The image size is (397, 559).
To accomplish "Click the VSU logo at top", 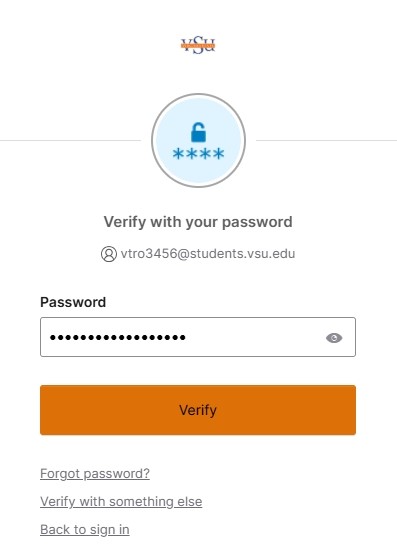I will point(198,45).
